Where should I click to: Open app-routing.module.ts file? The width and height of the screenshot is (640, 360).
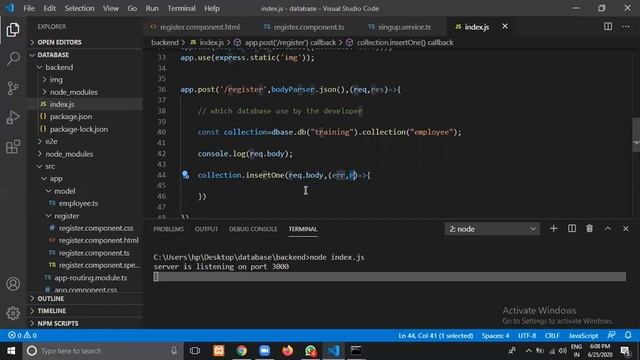tap(91, 278)
